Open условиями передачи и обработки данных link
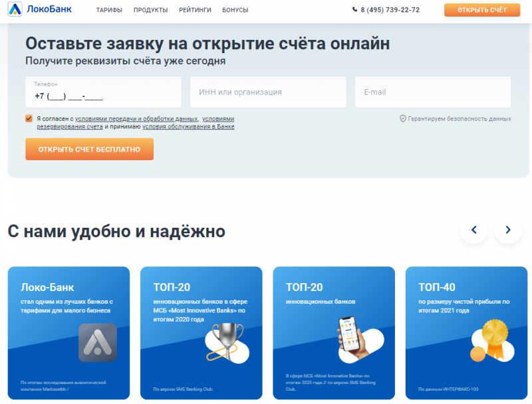Image resolution: width=532 pixels, height=404 pixels. point(136,119)
